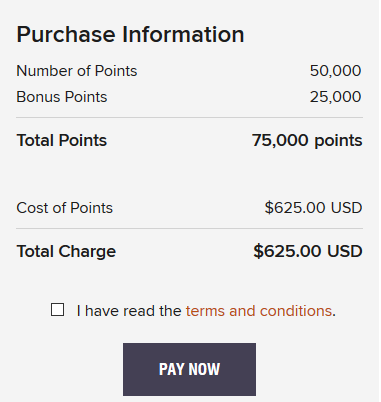Click the 50,000 points value

coord(335,71)
